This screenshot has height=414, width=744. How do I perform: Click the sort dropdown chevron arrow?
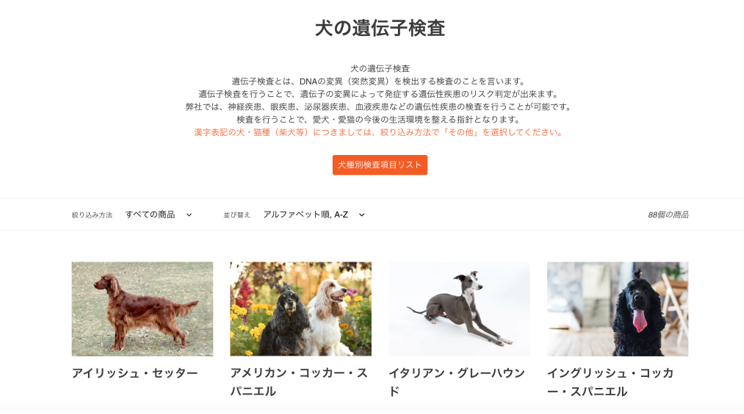coord(362,215)
